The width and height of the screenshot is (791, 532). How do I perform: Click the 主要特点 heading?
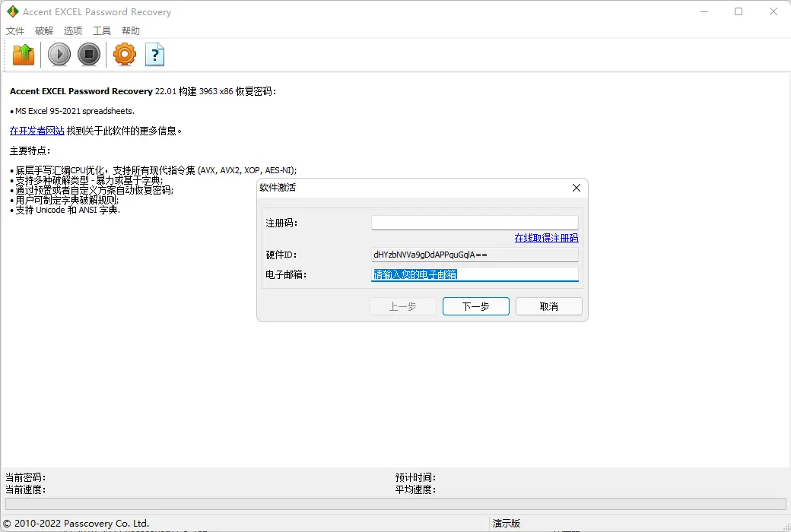coord(30,150)
